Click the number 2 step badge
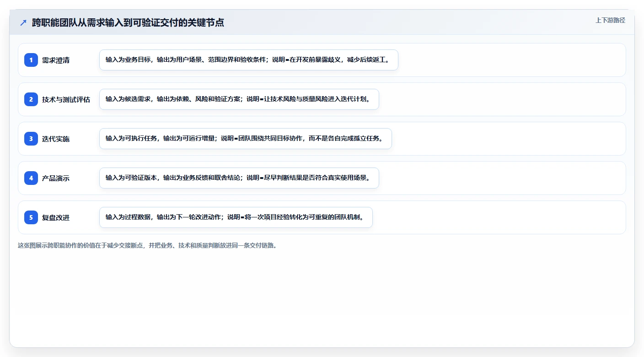The image size is (644, 357). pos(31,99)
